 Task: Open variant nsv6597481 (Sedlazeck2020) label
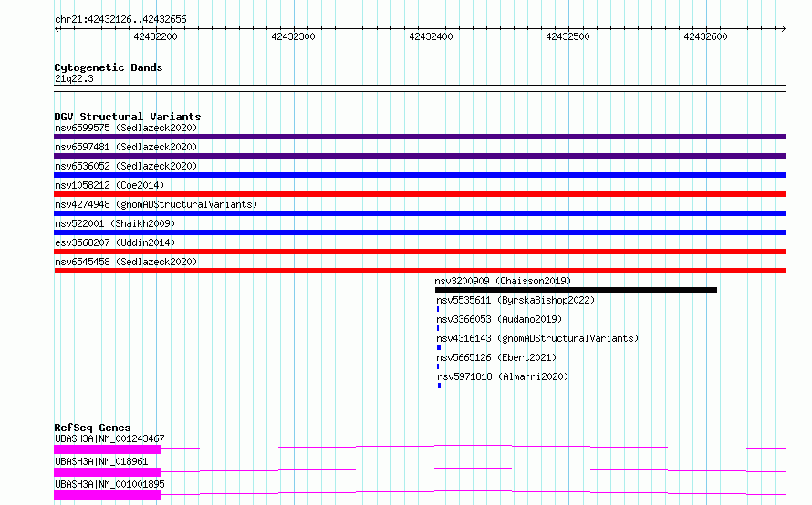(x=126, y=147)
